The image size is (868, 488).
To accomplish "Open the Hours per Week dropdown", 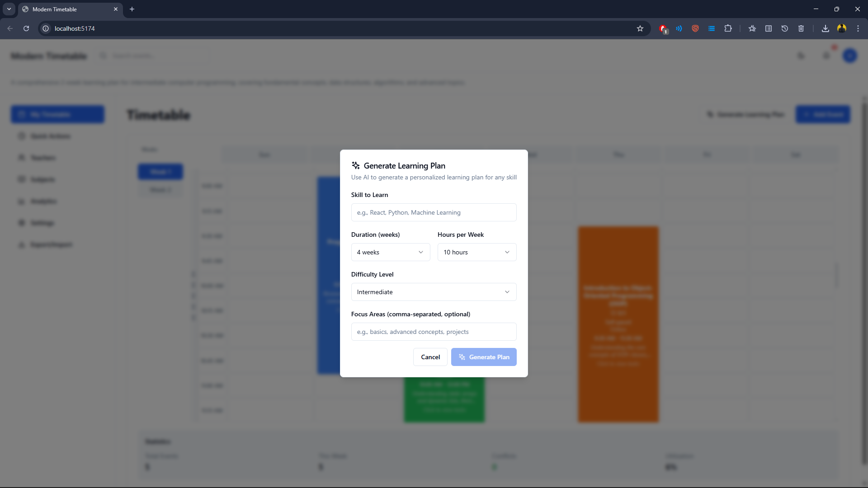I will (x=476, y=252).
